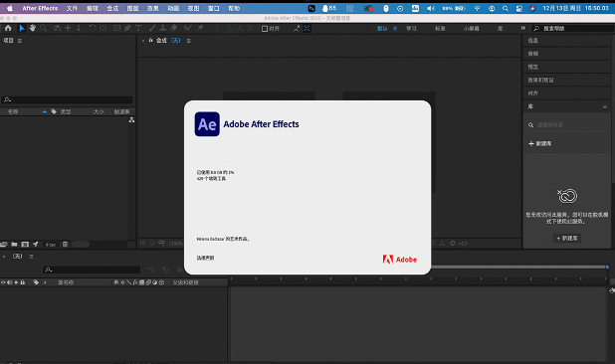This screenshot has width=615, height=364.
Task: Open the 库 panel menu
Action: [x=605, y=106]
